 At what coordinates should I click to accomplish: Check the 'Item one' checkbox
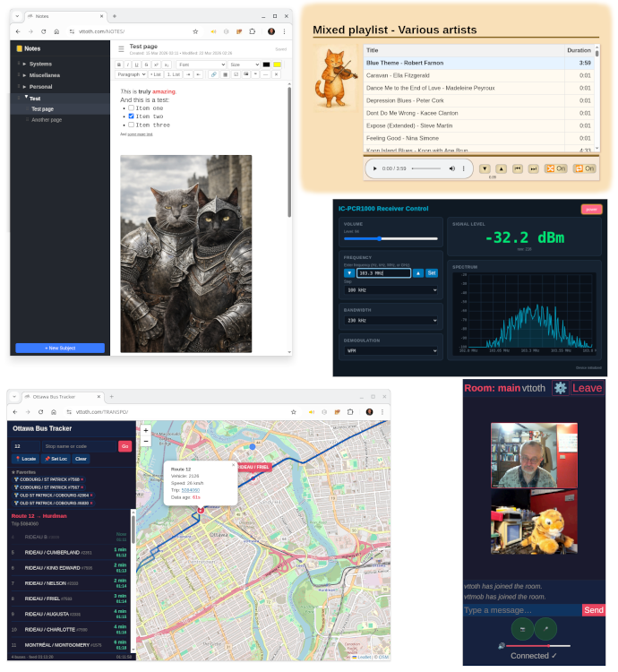point(132,108)
